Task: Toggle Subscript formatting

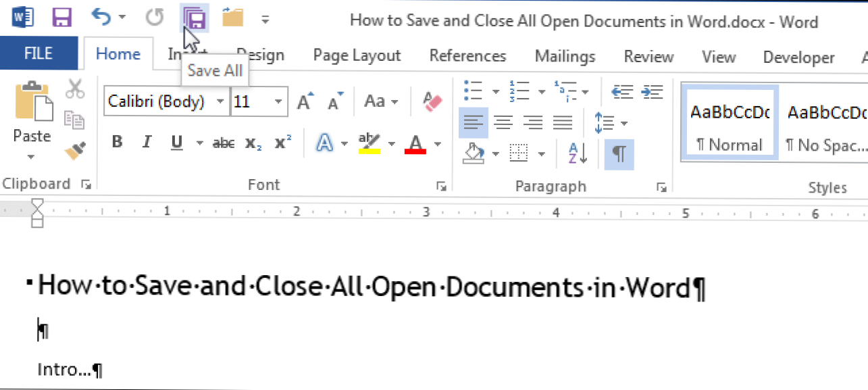Action: (253, 143)
